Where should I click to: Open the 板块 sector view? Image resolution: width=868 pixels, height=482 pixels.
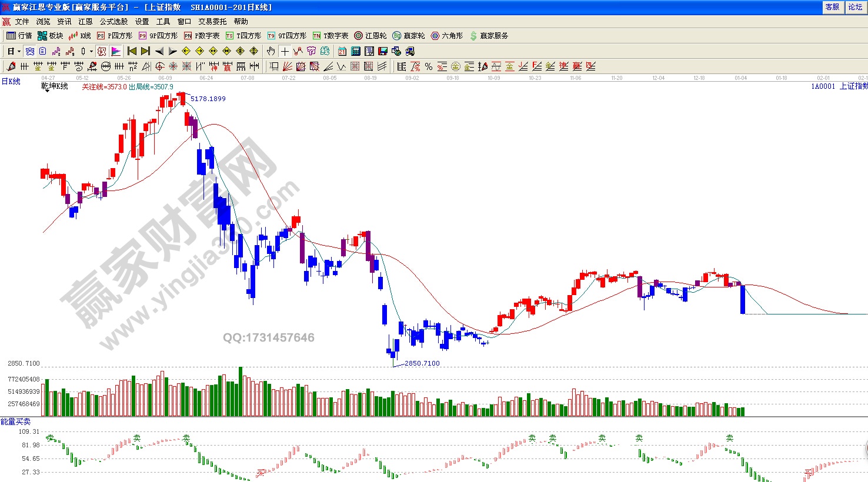click(x=50, y=36)
